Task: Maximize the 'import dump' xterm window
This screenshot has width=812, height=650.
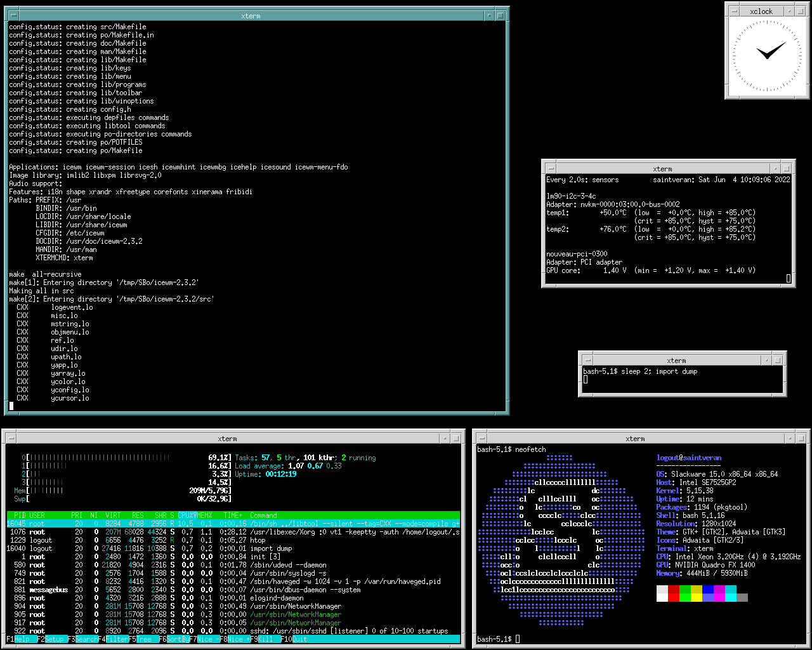Action: 777,360
